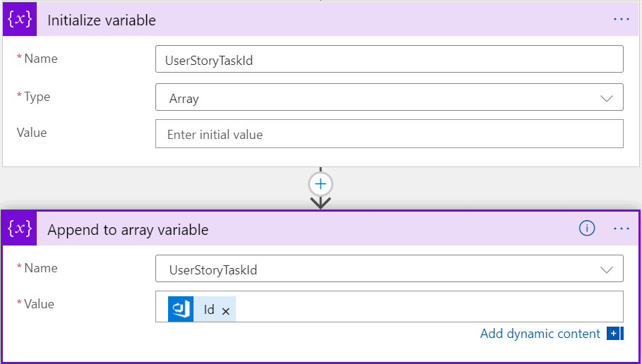Show info for Append to array variable
This screenshot has height=364, width=642.
[x=587, y=229]
